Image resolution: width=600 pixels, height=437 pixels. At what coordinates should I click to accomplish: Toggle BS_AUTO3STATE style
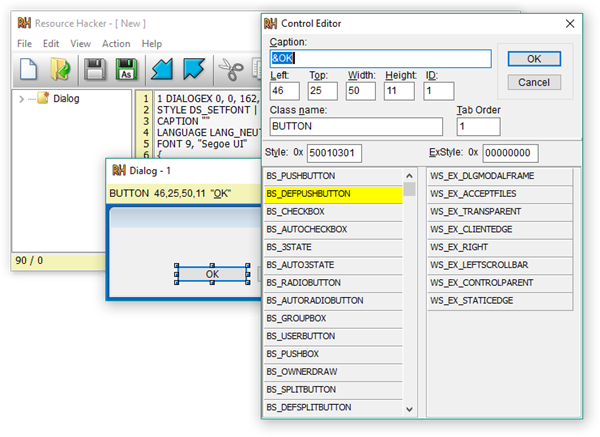tap(333, 265)
